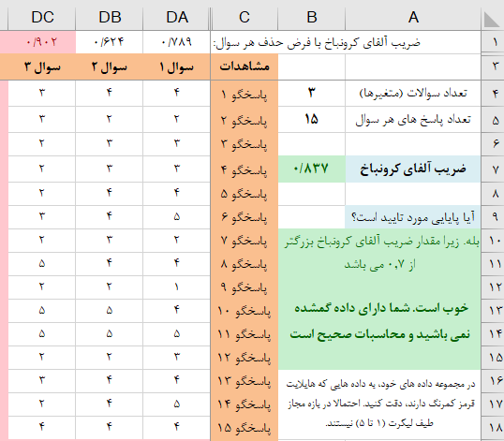The width and height of the screenshot is (504, 441).
Task: Click the cell showing ۰/۶۲۴
Action: (x=110, y=42)
